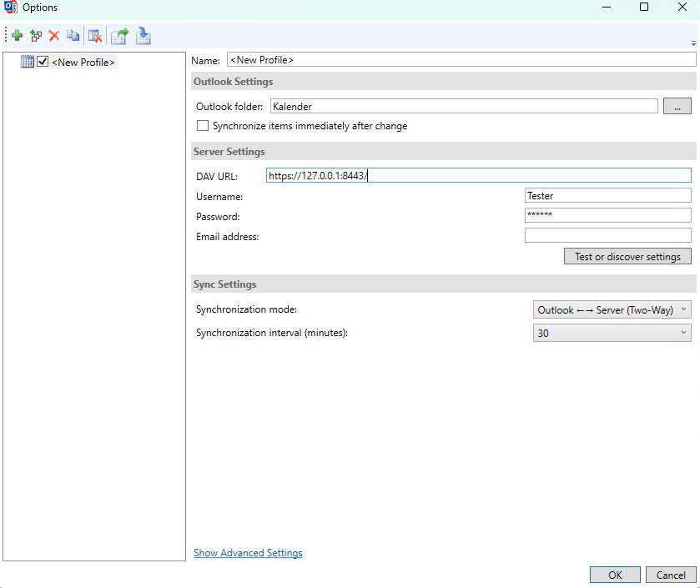Click the clear cache icon in toolbar
The image size is (700, 588).
tap(95, 36)
